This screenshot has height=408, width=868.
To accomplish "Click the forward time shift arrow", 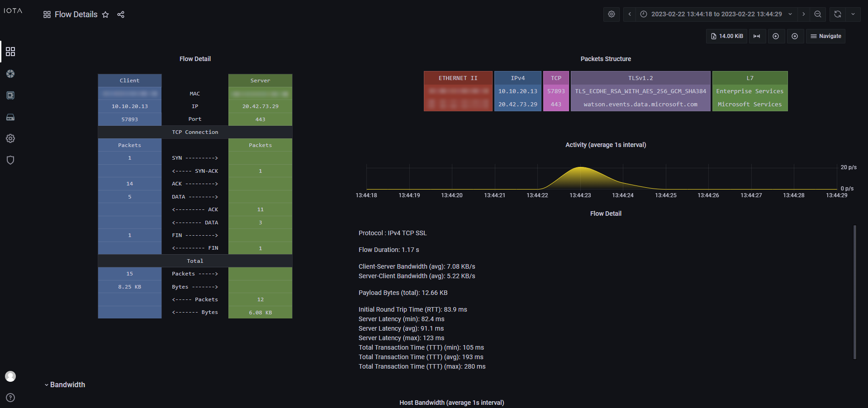I will (803, 14).
